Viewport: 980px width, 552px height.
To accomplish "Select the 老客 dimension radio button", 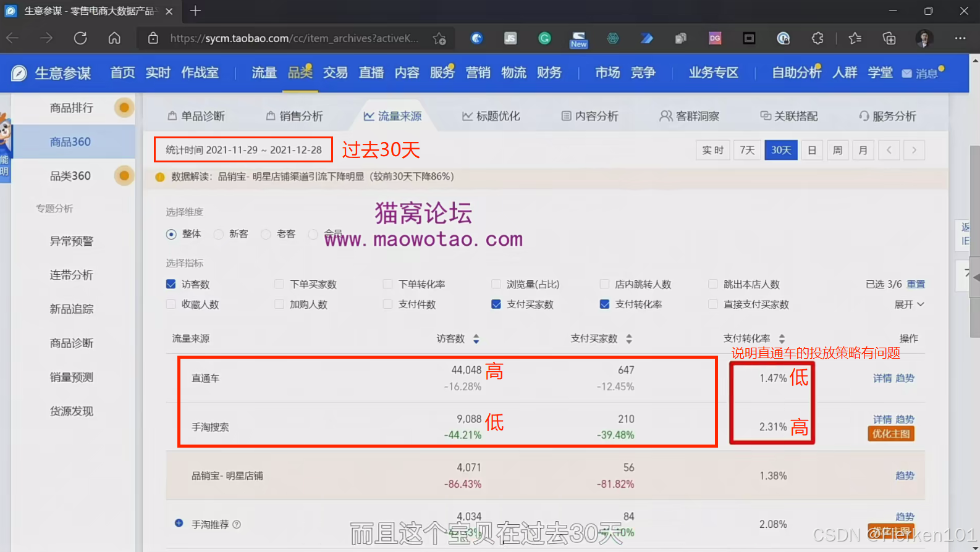I will pyautogui.click(x=266, y=234).
